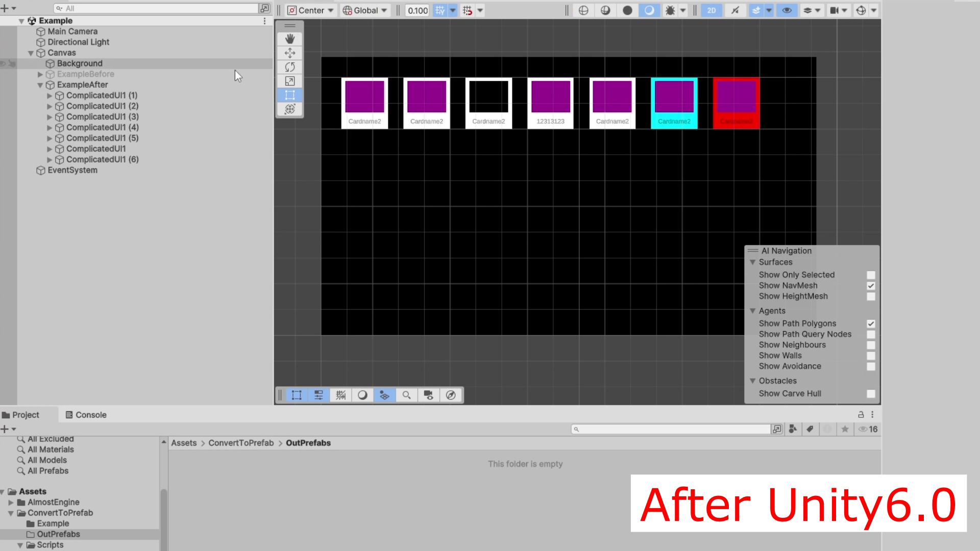Enable the Show Neighbours checkbox
980x551 pixels.
pyautogui.click(x=871, y=345)
